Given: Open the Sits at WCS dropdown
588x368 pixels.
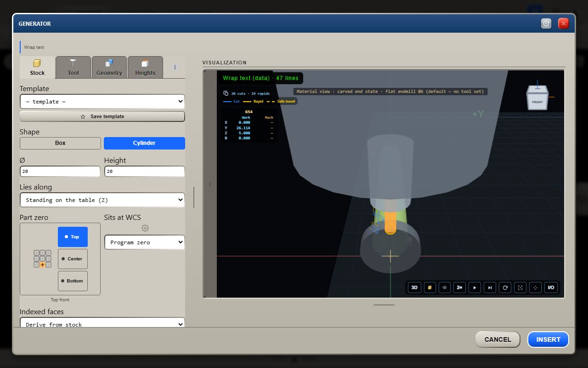Looking at the screenshot, I should [144, 242].
